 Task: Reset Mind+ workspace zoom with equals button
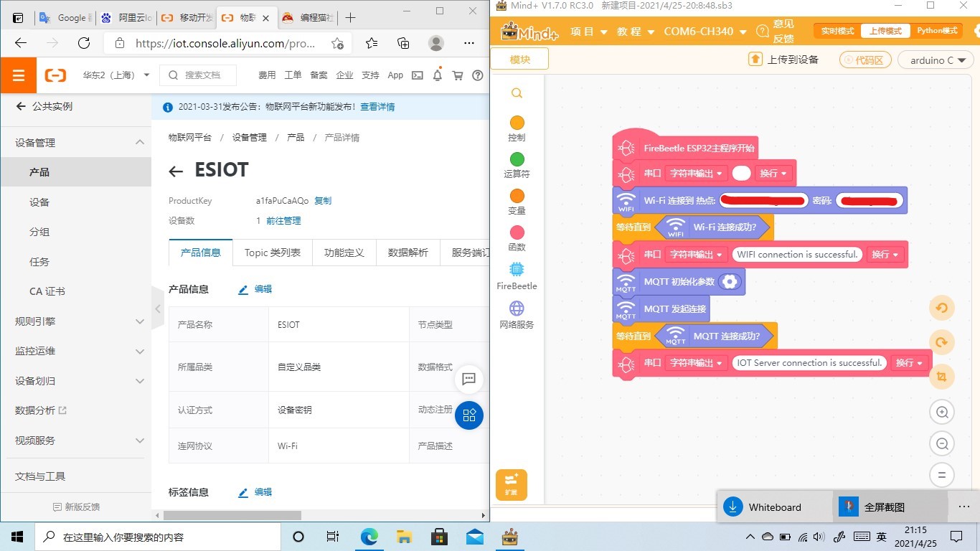click(x=942, y=475)
